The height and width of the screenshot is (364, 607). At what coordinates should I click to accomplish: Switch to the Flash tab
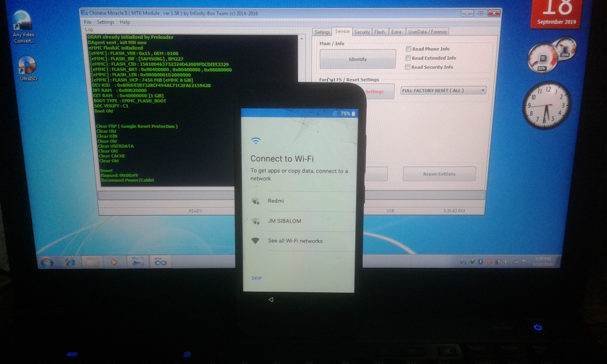[379, 32]
